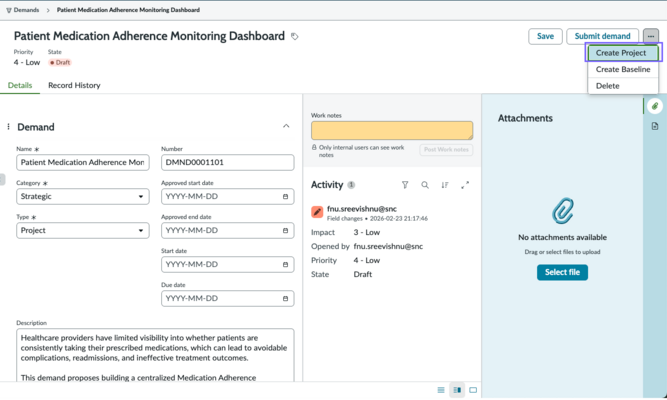Open calendar for Approved end date
667x400 pixels.
click(285, 231)
